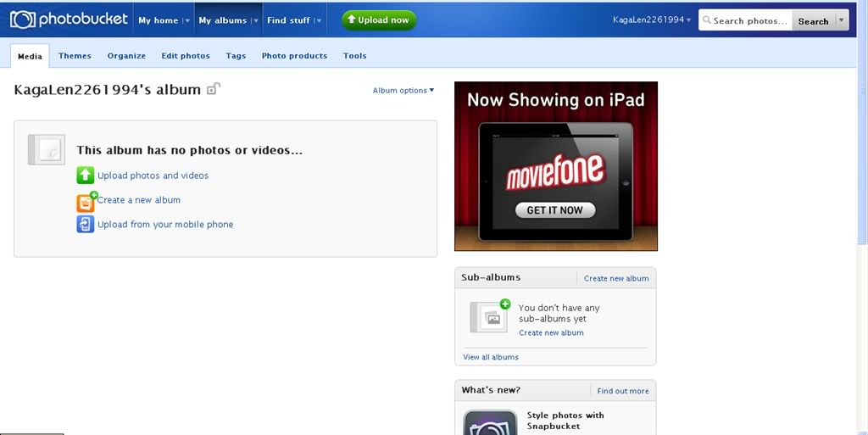
Task: Click the Photobucket camera logo icon
Action: (23, 20)
